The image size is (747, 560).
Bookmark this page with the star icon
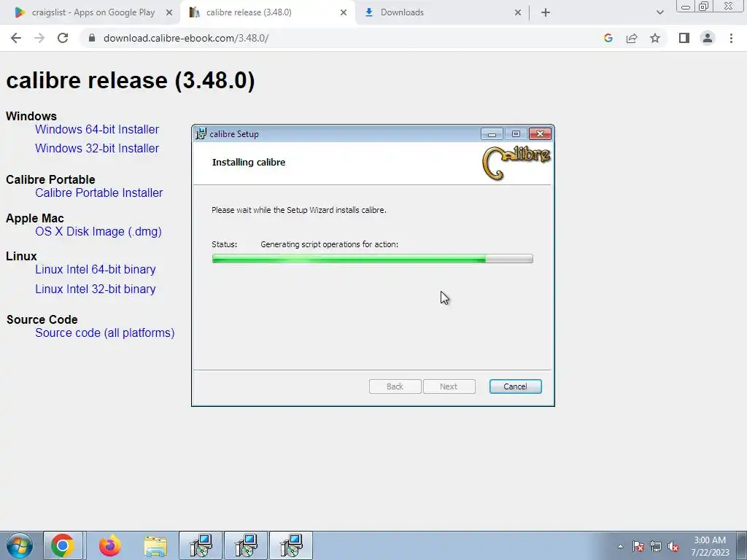pos(655,38)
